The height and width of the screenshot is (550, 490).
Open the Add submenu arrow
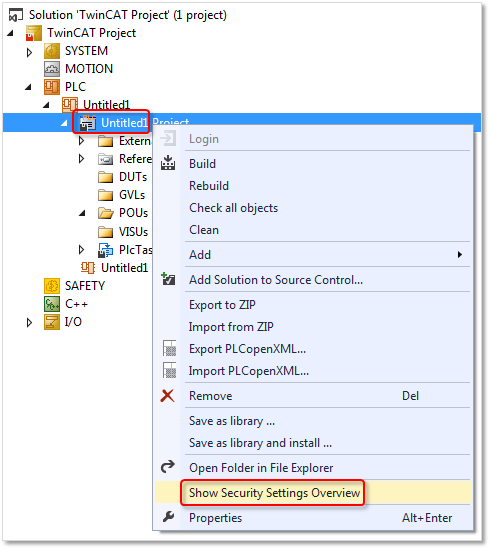[x=460, y=254]
